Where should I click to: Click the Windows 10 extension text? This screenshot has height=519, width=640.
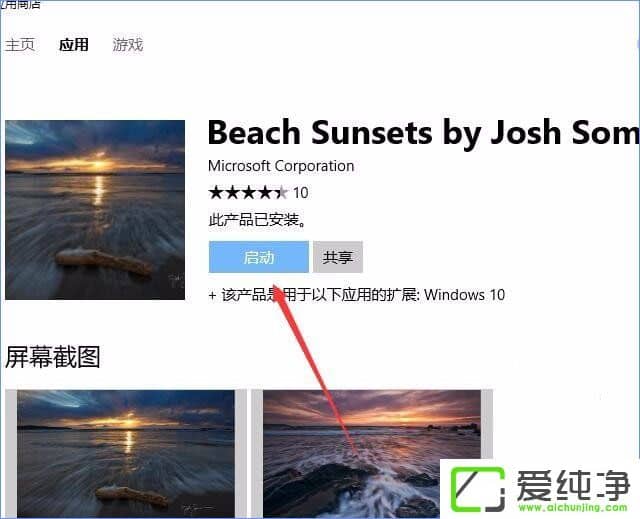click(x=464, y=295)
